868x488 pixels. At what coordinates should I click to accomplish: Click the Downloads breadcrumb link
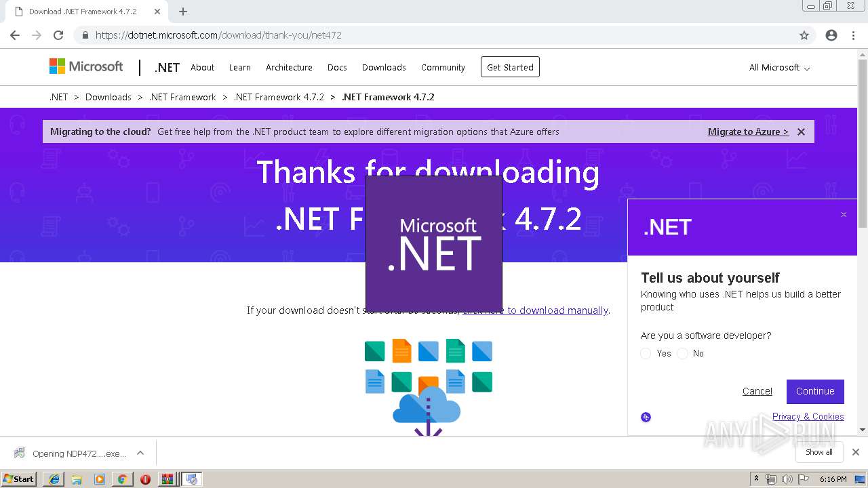click(x=108, y=97)
